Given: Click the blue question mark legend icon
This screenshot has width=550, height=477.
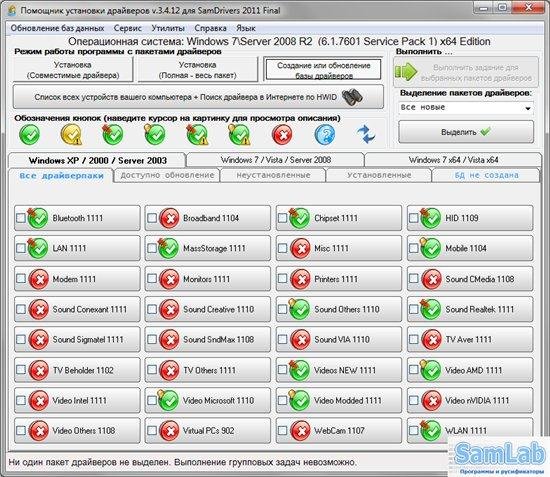Looking at the screenshot, I should (324, 135).
